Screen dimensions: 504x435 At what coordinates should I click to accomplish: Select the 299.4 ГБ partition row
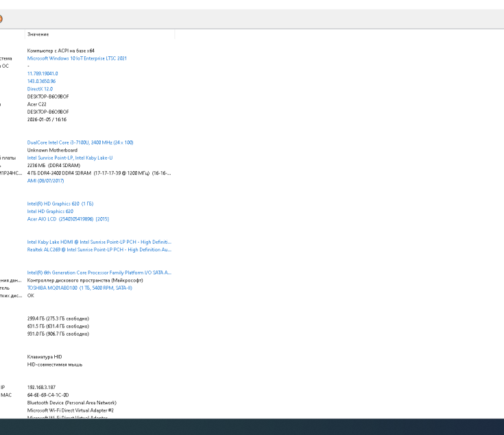(x=58, y=319)
